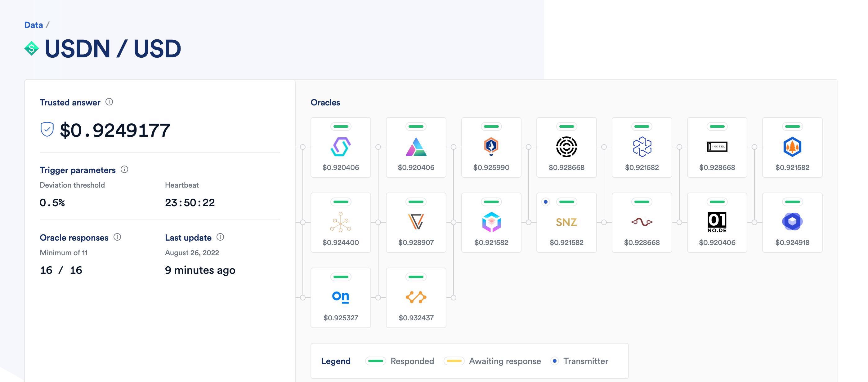Toggle the responded pill on the On oracle card
This screenshot has width=868, height=382.
click(x=340, y=276)
